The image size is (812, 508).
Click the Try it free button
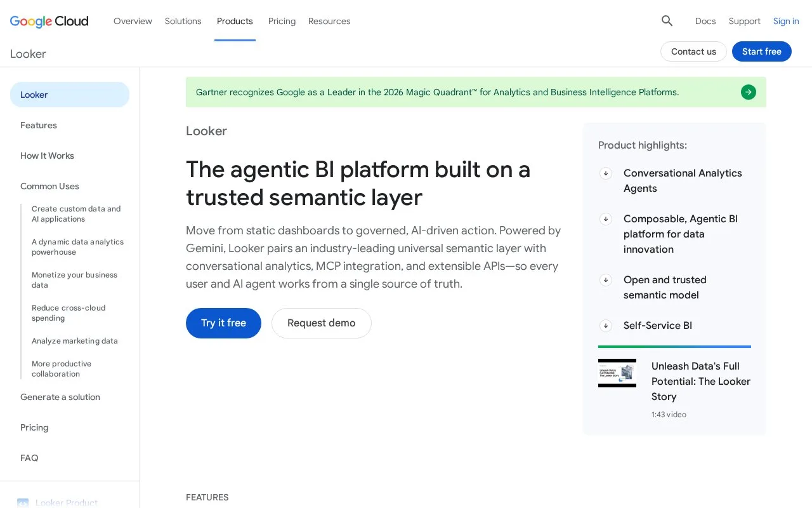(x=223, y=323)
